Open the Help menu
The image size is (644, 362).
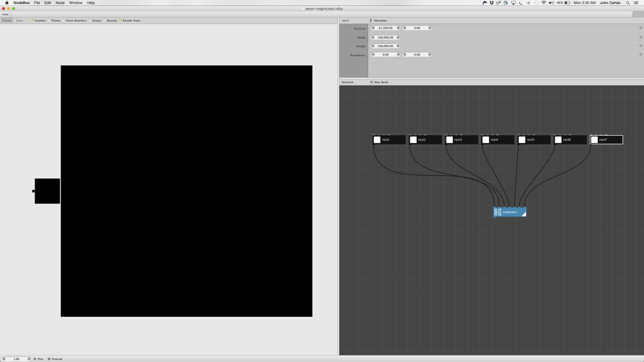pyautogui.click(x=91, y=3)
